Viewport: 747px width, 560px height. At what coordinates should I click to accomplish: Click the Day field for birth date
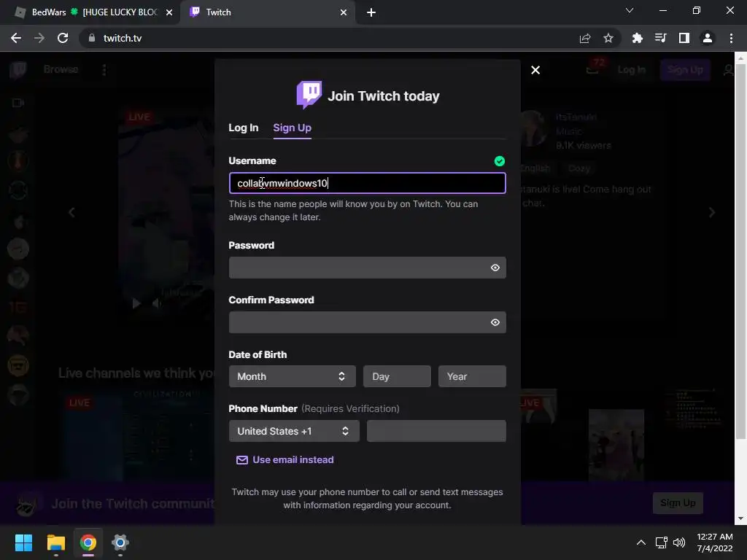[x=397, y=376]
